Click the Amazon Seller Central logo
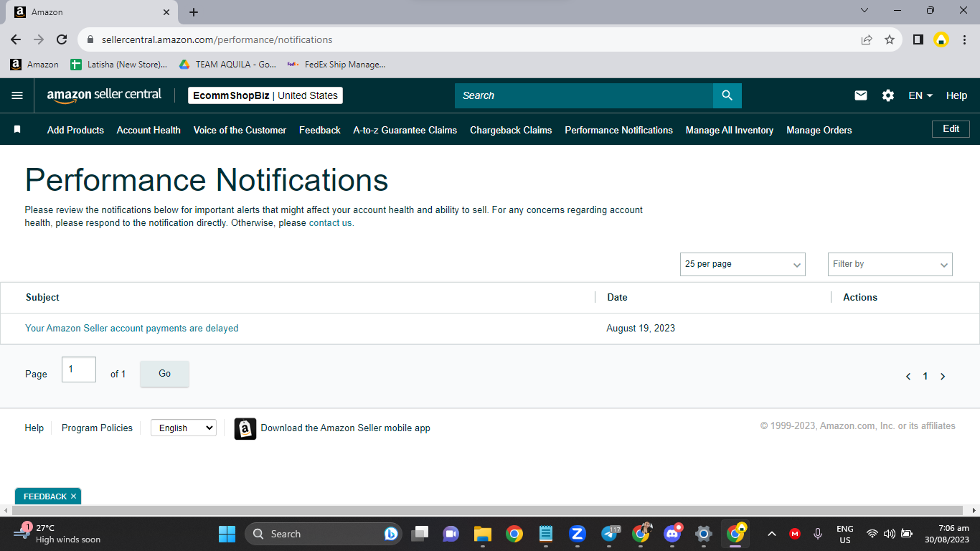Viewport: 980px width, 551px height. tap(104, 95)
